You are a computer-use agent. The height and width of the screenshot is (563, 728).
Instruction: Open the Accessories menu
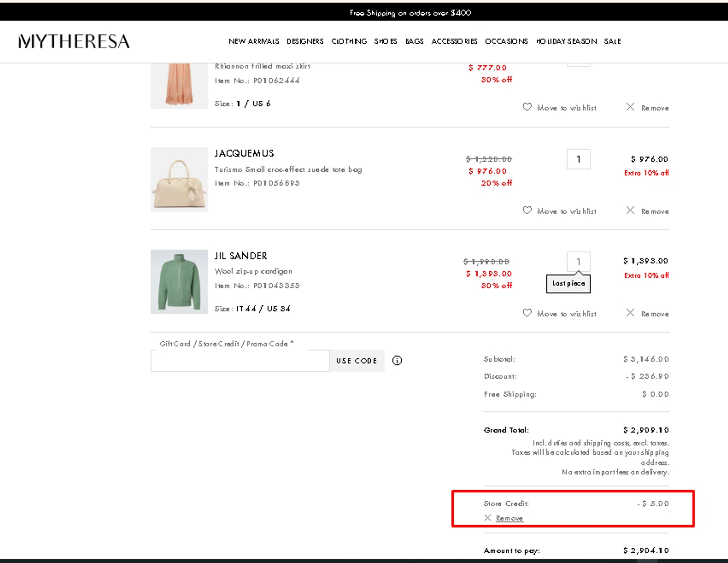(x=454, y=41)
